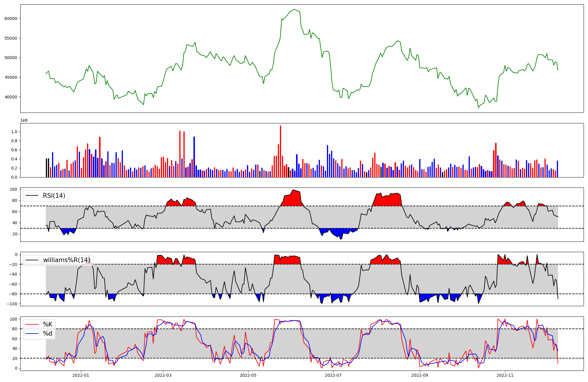This screenshot has height=382, width=588.
Task: Click the 1e6 volume scale label
Action: click(24, 120)
